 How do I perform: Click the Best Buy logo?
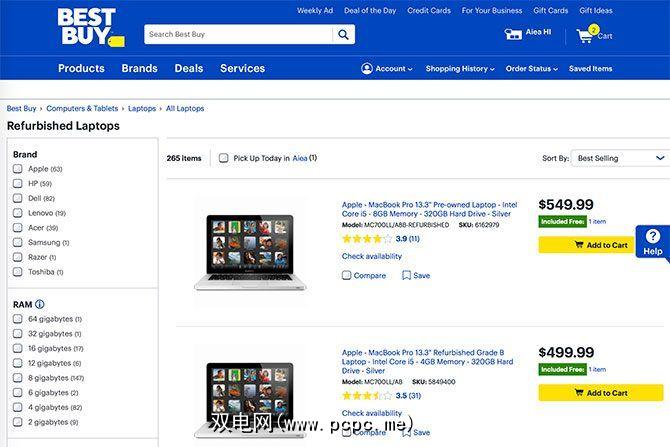(x=88, y=27)
